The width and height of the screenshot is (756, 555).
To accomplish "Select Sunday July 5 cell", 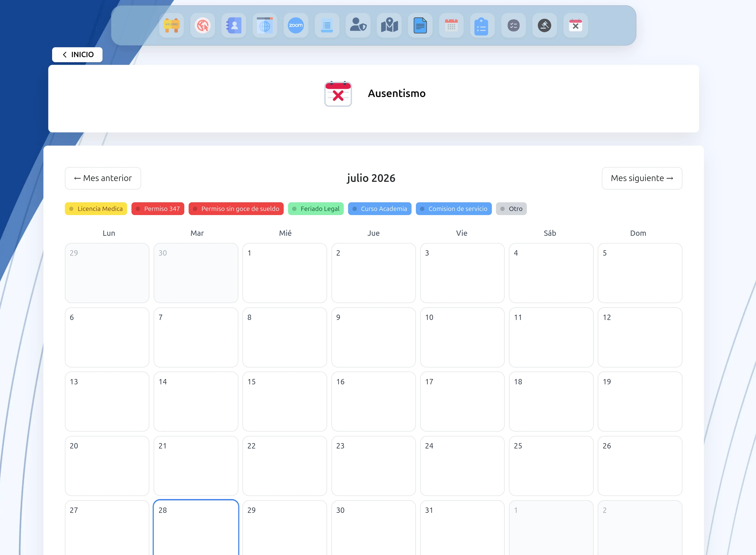I will click(x=640, y=273).
